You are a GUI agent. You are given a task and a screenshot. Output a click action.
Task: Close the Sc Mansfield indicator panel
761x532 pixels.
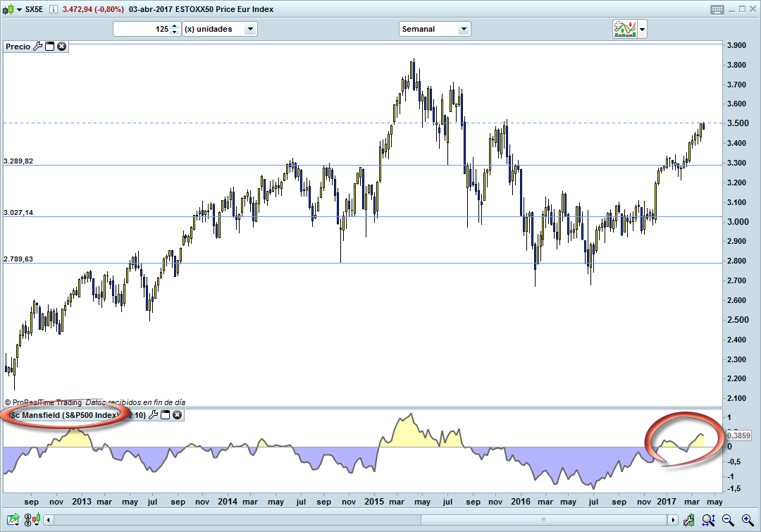pos(178,415)
